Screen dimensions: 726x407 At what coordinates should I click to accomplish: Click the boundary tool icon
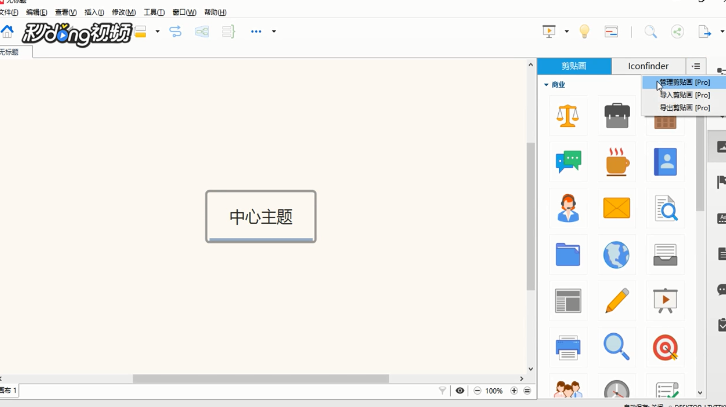point(202,31)
